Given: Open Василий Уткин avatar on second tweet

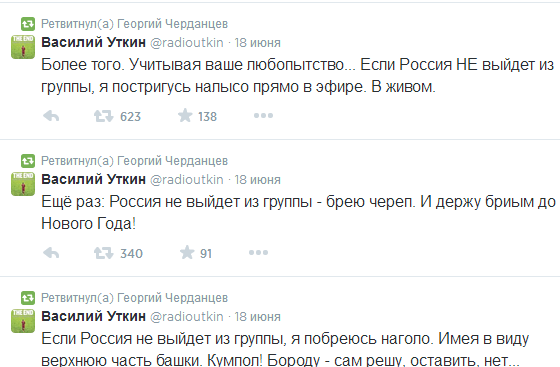Looking at the screenshot, I should click(x=23, y=184).
